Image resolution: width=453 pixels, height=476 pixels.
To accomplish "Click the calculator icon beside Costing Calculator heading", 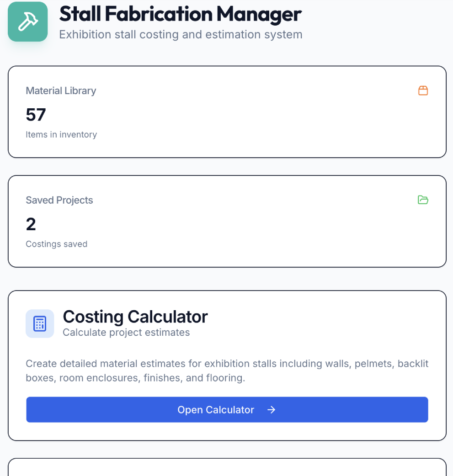I will (40, 323).
